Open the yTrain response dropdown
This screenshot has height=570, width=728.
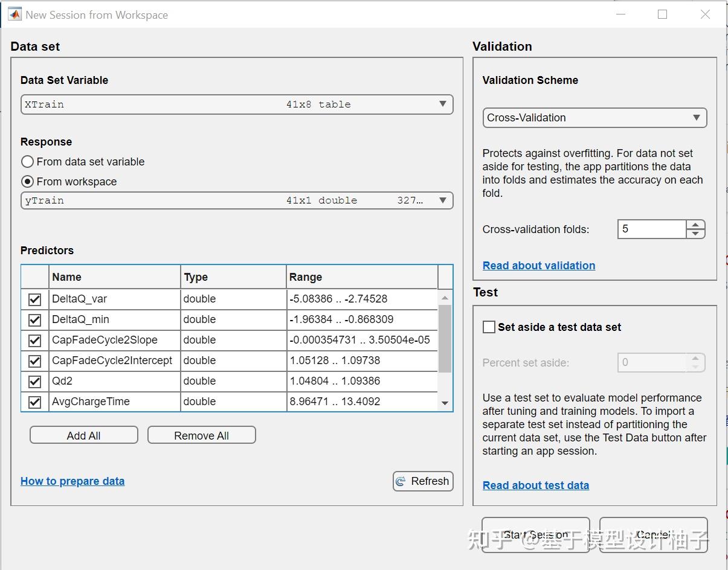click(x=237, y=200)
